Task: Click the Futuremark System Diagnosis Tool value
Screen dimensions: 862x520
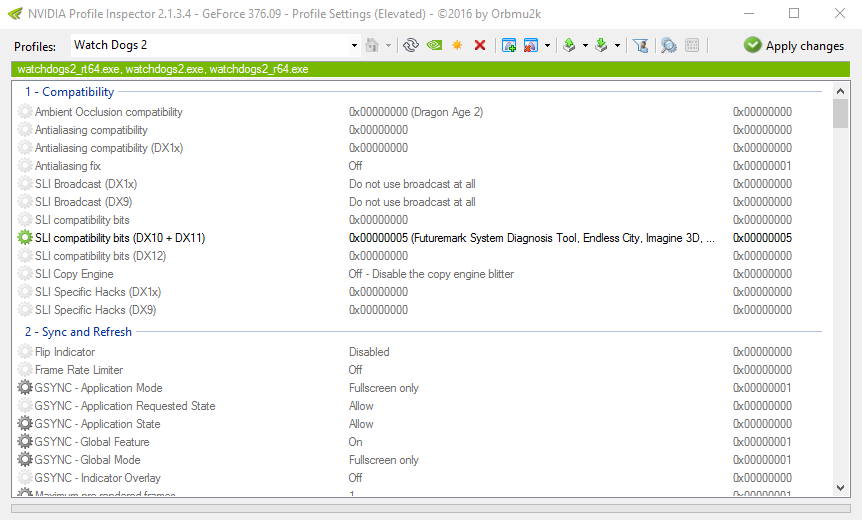Action: 532,237
